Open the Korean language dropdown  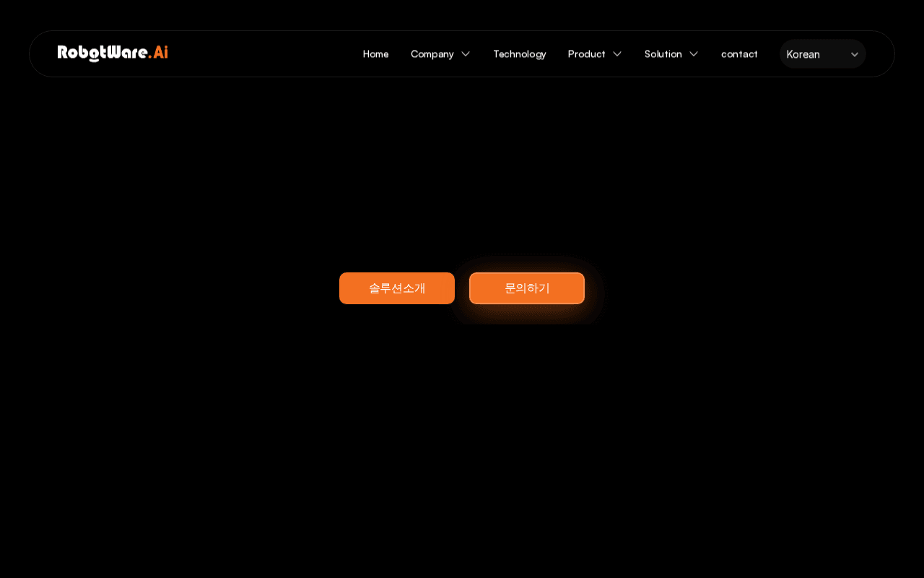pos(823,54)
